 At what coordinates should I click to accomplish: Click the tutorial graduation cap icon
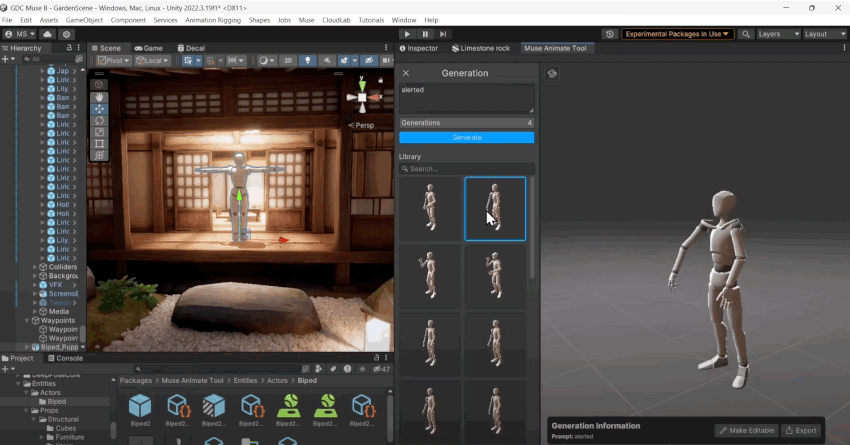coord(553,73)
